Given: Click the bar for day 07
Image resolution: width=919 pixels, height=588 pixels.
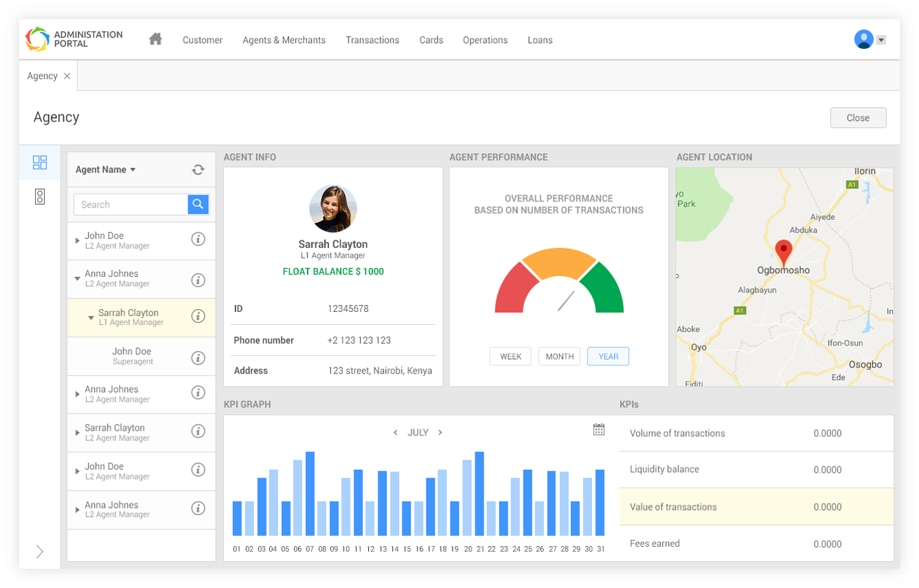Looking at the screenshot, I should (x=310, y=493).
